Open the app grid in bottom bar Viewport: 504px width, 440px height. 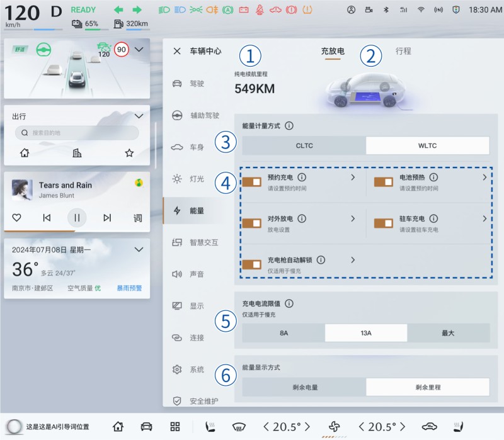[175, 427]
